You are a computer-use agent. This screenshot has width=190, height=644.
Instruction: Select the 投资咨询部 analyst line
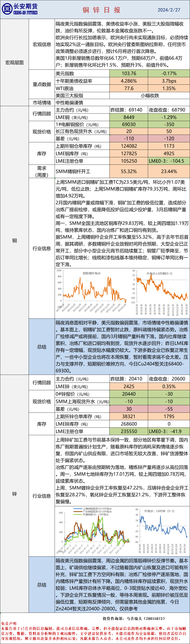pyautogui.click(x=134, y=618)
